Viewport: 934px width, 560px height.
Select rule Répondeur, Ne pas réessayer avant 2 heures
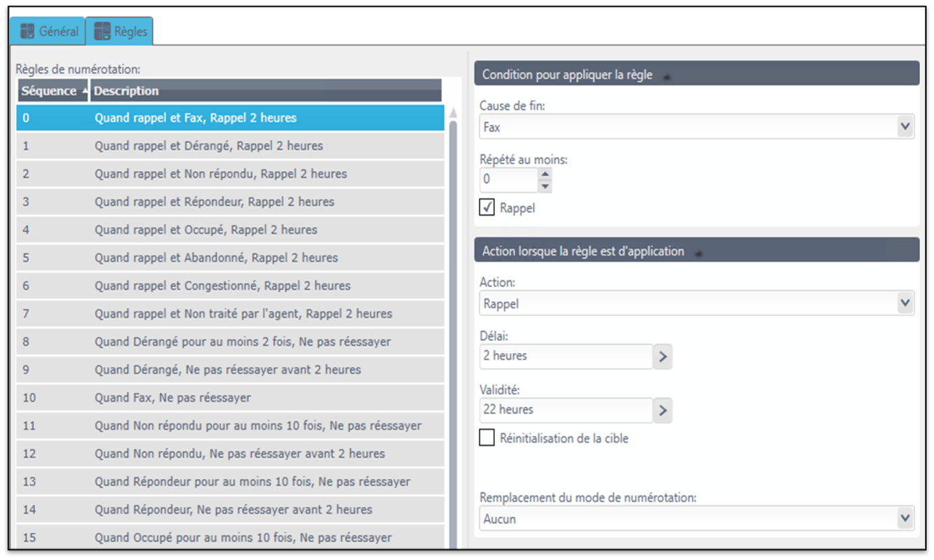click(230, 509)
